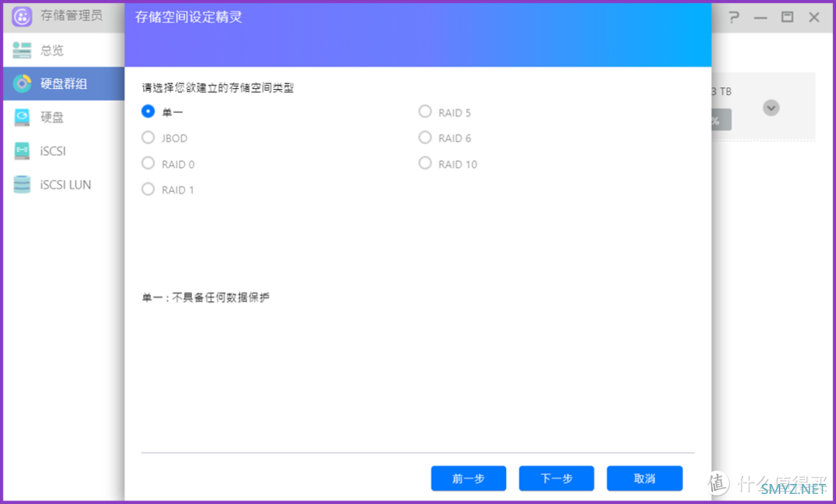Open the 总览 menu item
Viewport: 836px width, 504px height.
(52, 50)
